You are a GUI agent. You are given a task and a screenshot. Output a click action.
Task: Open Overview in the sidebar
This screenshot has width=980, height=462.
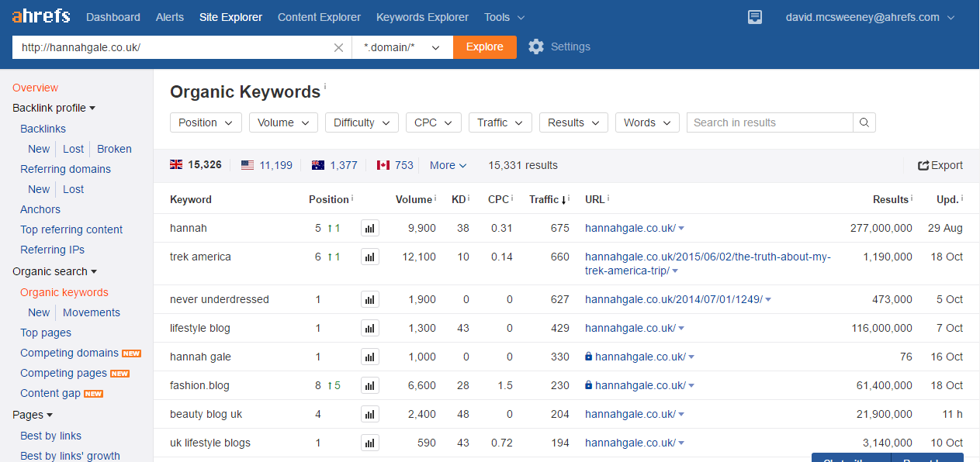click(35, 88)
